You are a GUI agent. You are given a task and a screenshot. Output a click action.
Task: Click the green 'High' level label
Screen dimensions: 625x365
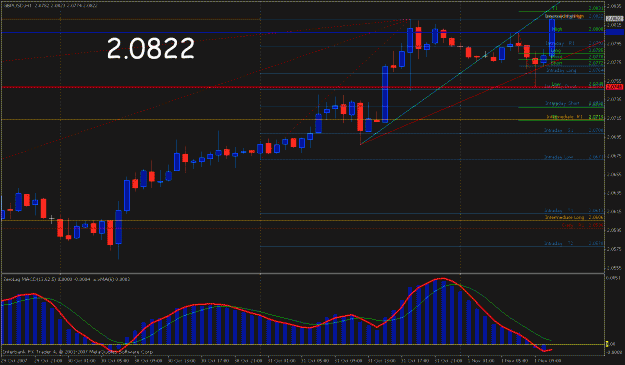point(557,29)
